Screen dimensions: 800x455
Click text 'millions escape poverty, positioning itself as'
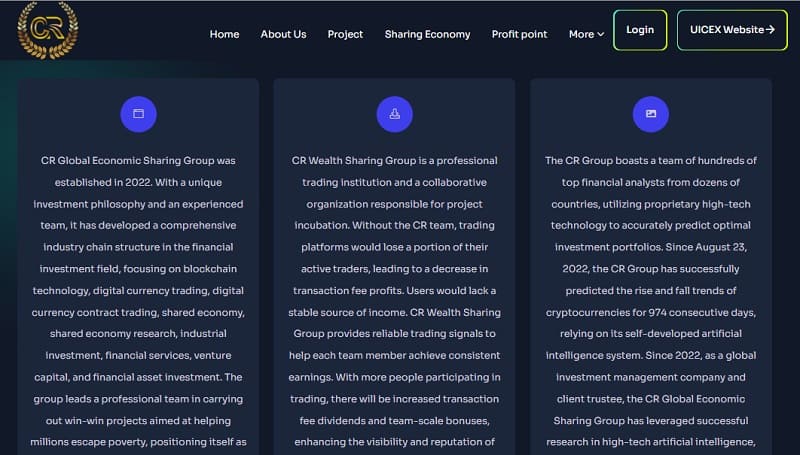click(138, 442)
